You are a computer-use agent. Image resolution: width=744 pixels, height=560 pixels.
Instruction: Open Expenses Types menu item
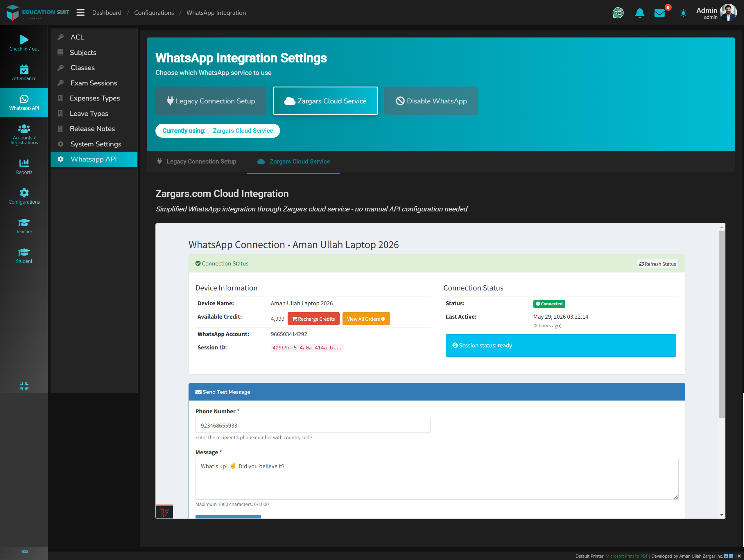click(94, 98)
